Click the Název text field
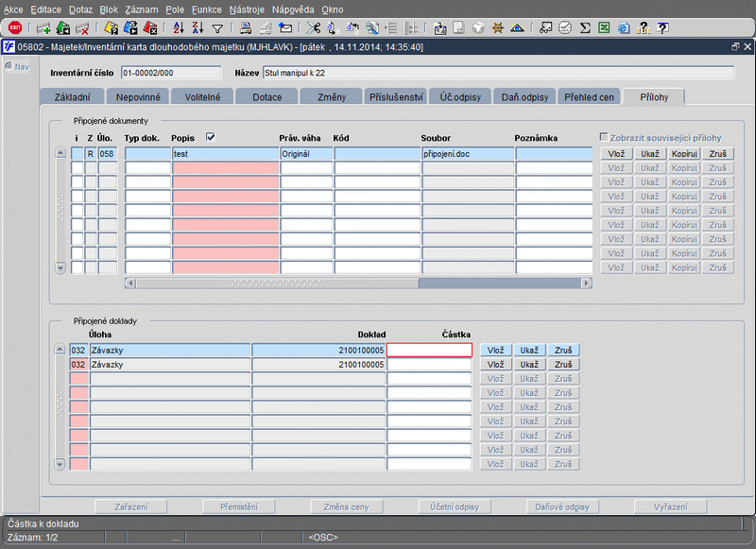This screenshot has width=756, height=549. (497, 73)
